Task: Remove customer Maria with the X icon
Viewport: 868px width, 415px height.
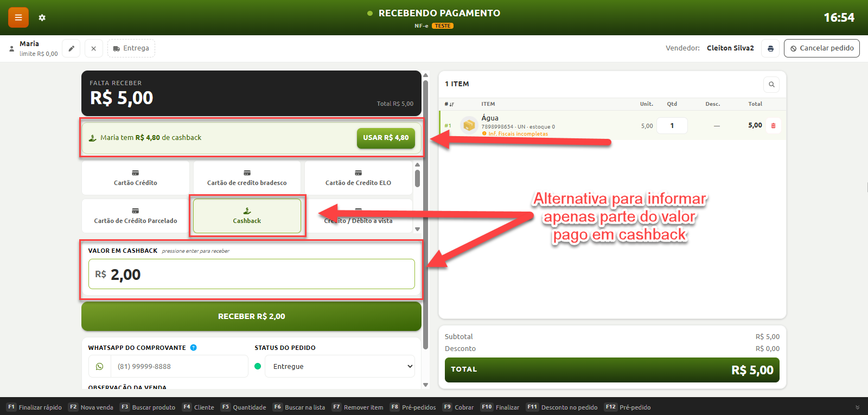Action: [93, 48]
